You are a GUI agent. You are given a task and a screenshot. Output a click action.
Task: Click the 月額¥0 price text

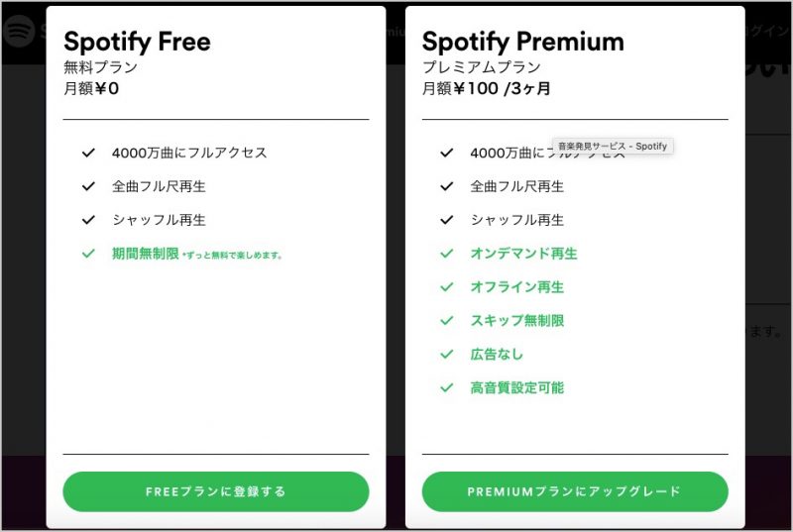pyautogui.click(x=91, y=88)
